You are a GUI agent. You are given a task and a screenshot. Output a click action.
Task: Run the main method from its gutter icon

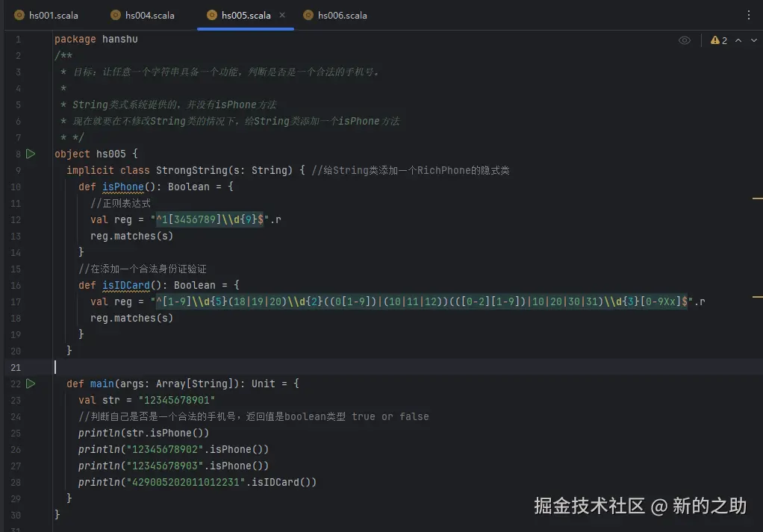coord(31,384)
